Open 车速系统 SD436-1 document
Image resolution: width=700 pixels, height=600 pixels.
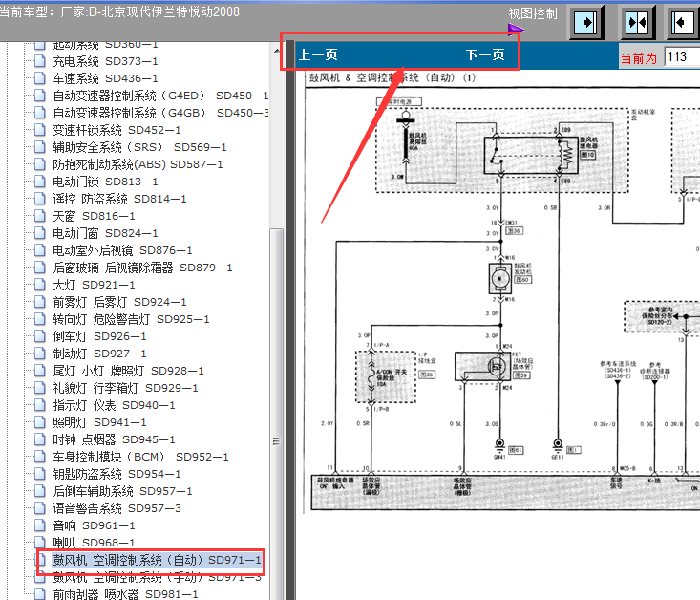tap(105, 78)
